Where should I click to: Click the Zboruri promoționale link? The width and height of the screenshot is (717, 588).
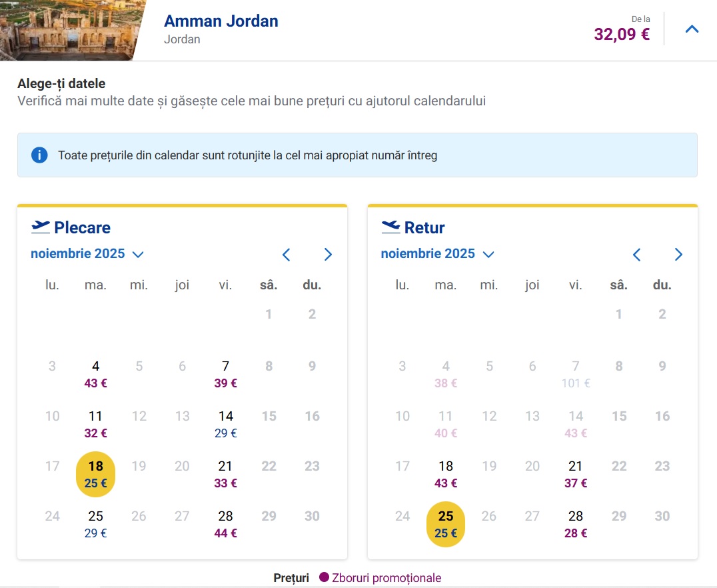click(x=386, y=578)
